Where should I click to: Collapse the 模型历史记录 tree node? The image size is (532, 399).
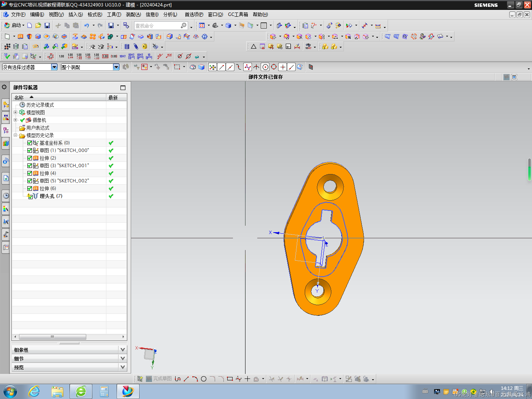[16, 135]
